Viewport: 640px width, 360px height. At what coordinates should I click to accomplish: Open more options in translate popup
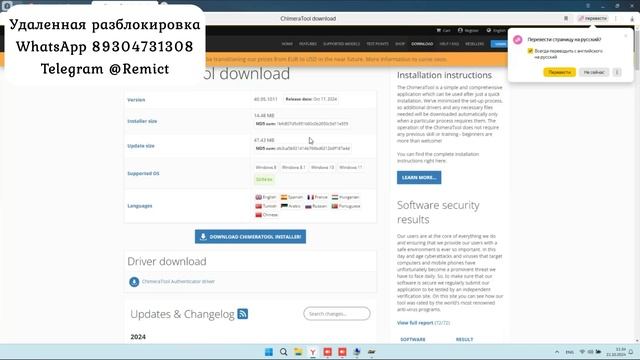pos(617,72)
